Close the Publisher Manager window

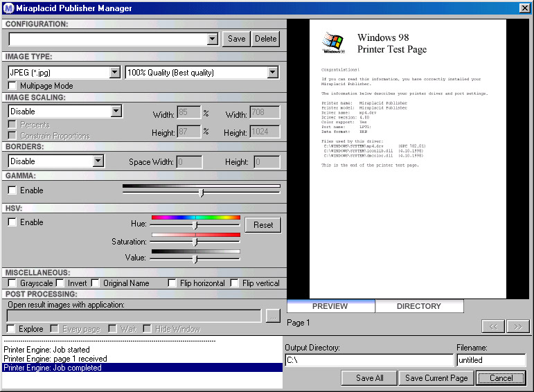(x=524, y=8)
